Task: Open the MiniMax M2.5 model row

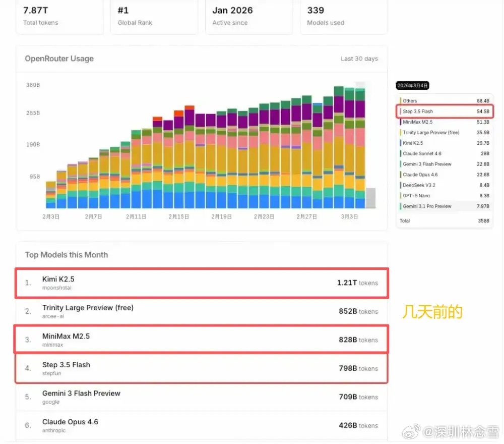Action: coord(202,340)
